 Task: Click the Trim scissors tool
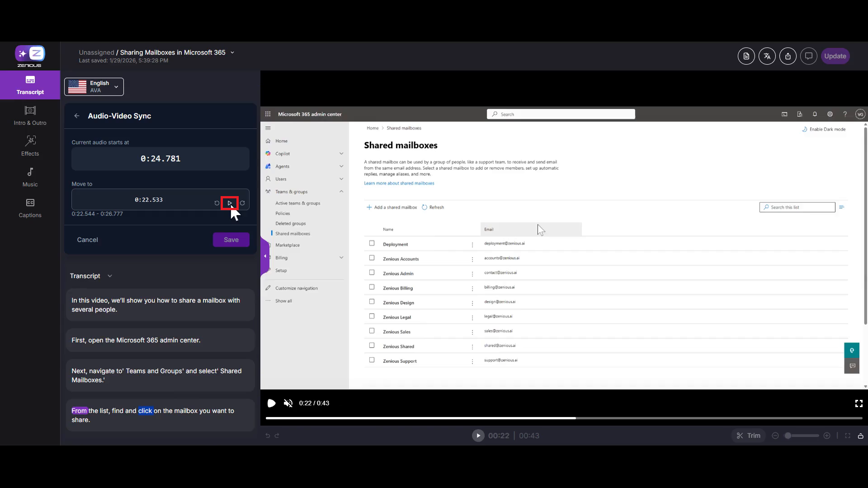coord(748,436)
